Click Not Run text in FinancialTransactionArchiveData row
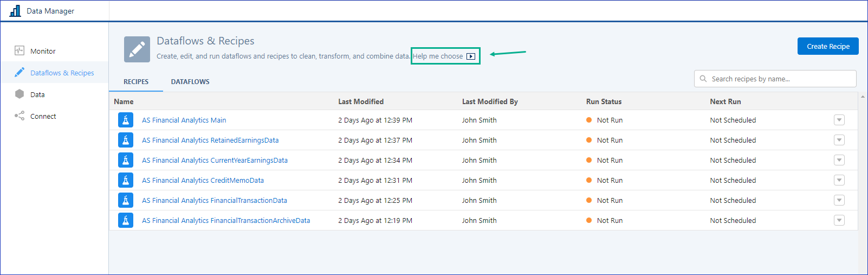This screenshot has height=275, width=868. [610, 221]
